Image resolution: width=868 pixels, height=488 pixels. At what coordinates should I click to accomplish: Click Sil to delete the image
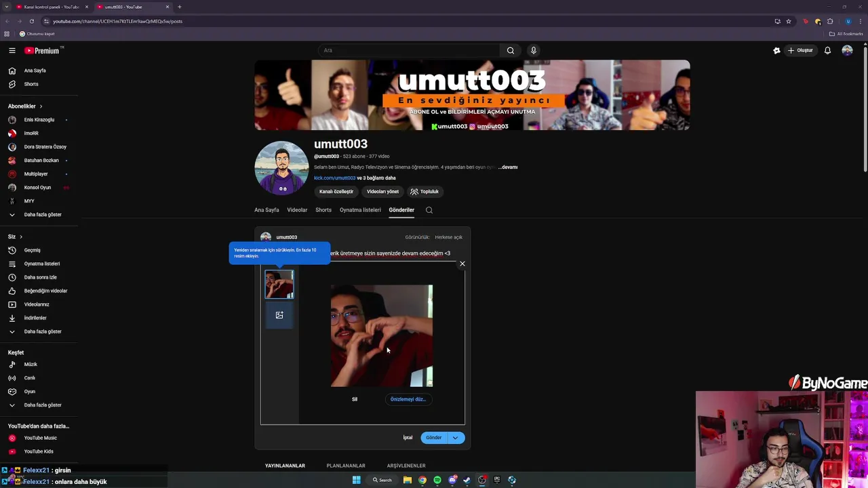tap(355, 399)
